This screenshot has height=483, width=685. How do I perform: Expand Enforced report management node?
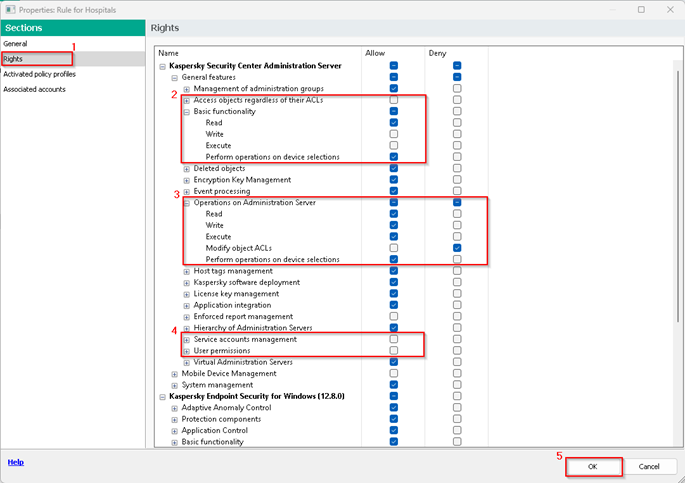[187, 317]
